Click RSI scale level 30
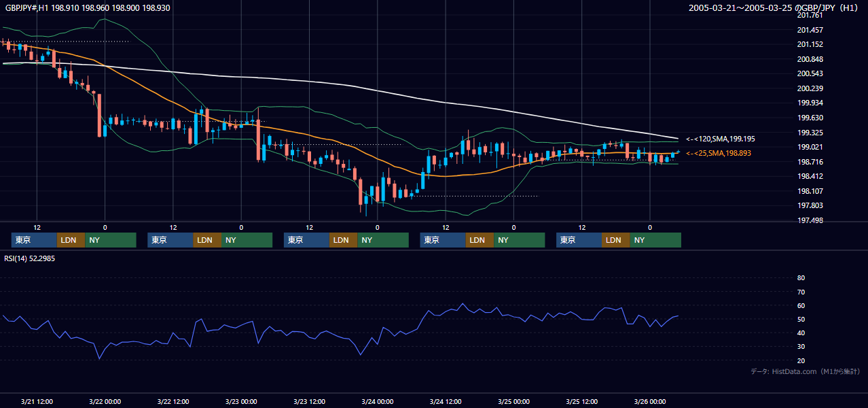 click(801, 347)
